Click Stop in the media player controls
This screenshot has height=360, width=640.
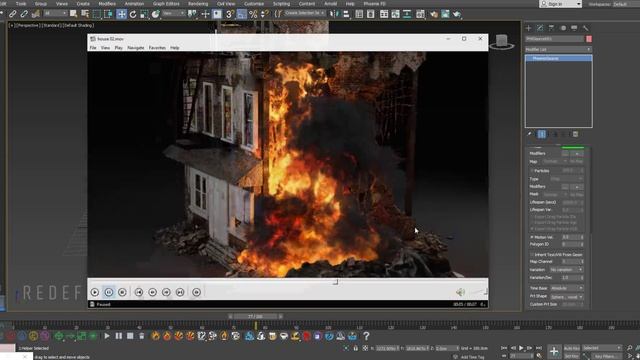(x=122, y=292)
